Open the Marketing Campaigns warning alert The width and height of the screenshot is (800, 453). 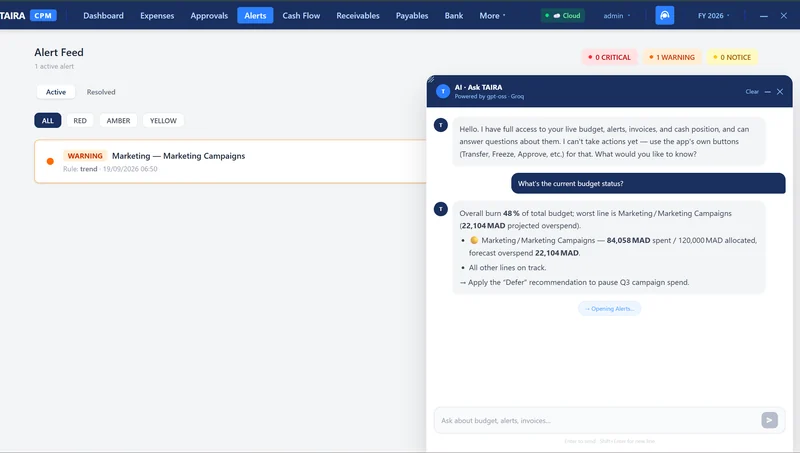point(231,161)
